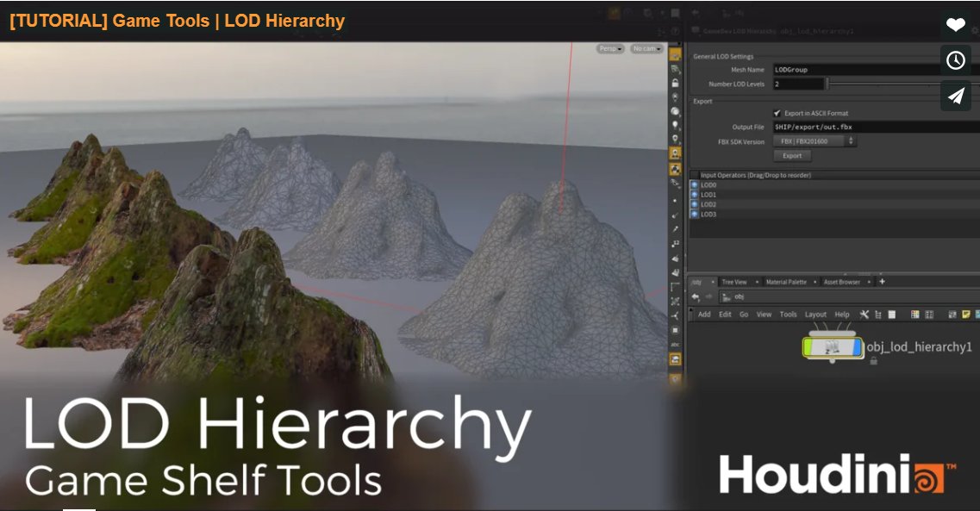Click the heart like icon
The height and width of the screenshot is (511, 980).
click(x=955, y=25)
